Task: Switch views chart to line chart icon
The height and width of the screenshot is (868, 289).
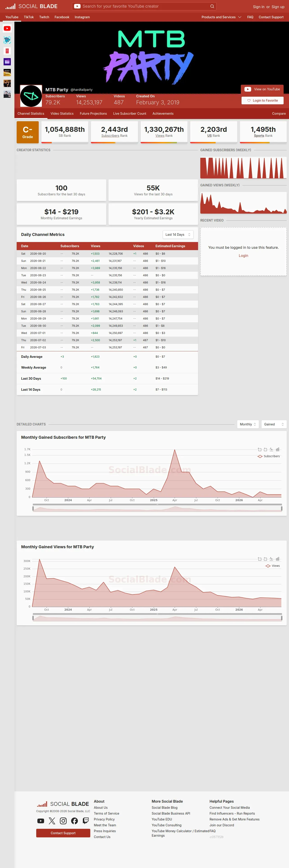Action: pyautogui.click(x=271, y=559)
